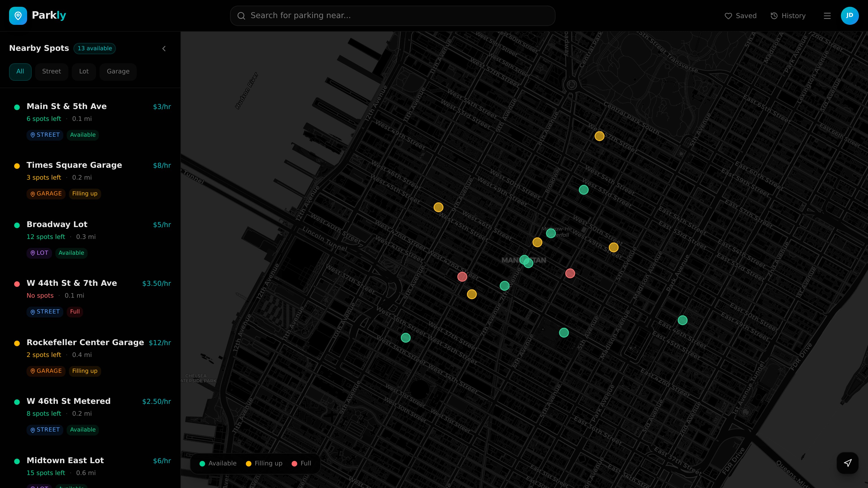
Task: Click the search magnifier icon
Action: click(x=241, y=16)
